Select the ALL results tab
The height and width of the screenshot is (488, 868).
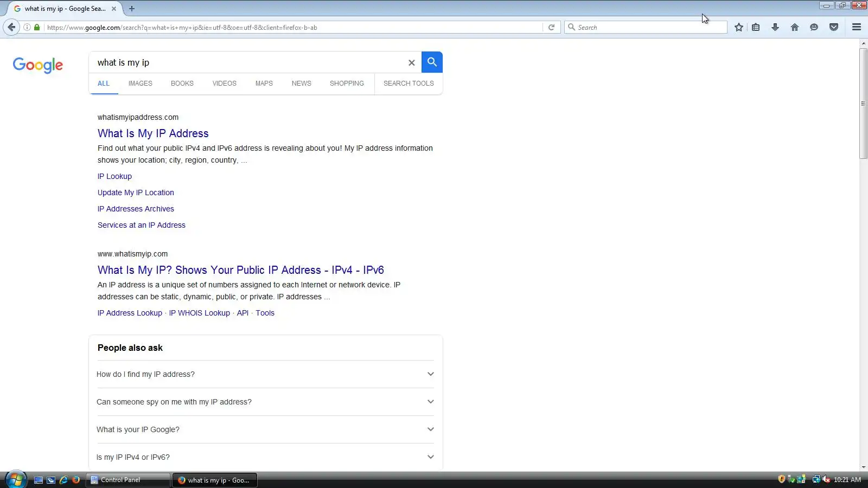point(104,84)
